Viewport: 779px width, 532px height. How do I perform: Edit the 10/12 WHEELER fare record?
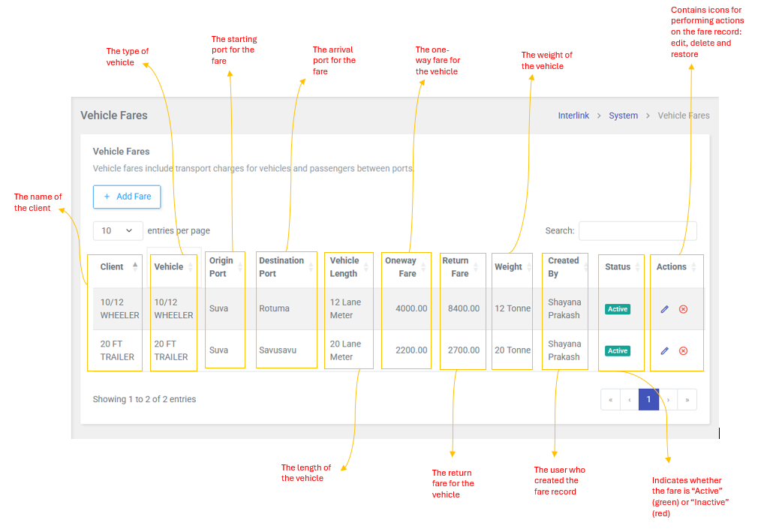click(664, 309)
